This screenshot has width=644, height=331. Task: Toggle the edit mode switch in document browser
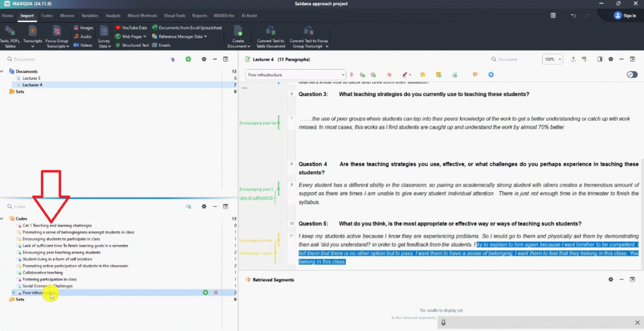pos(632,75)
